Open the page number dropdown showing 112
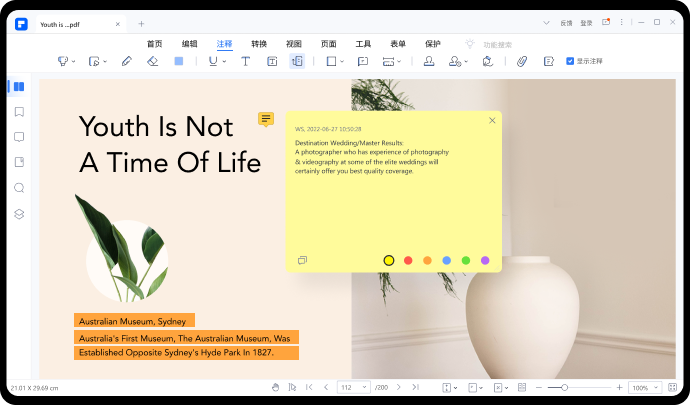This screenshot has width=690, height=405. tap(353, 387)
